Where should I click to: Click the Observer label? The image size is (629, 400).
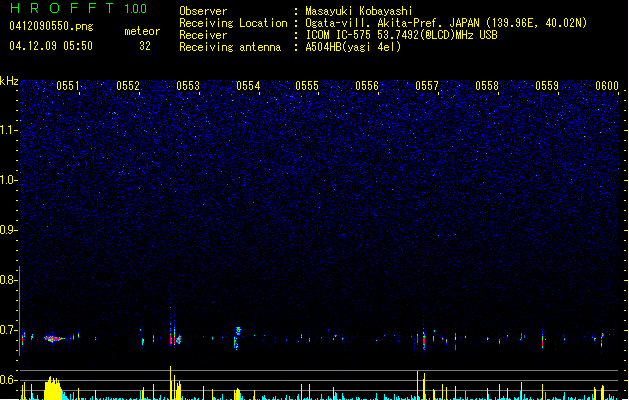pyautogui.click(x=203, y=11)
